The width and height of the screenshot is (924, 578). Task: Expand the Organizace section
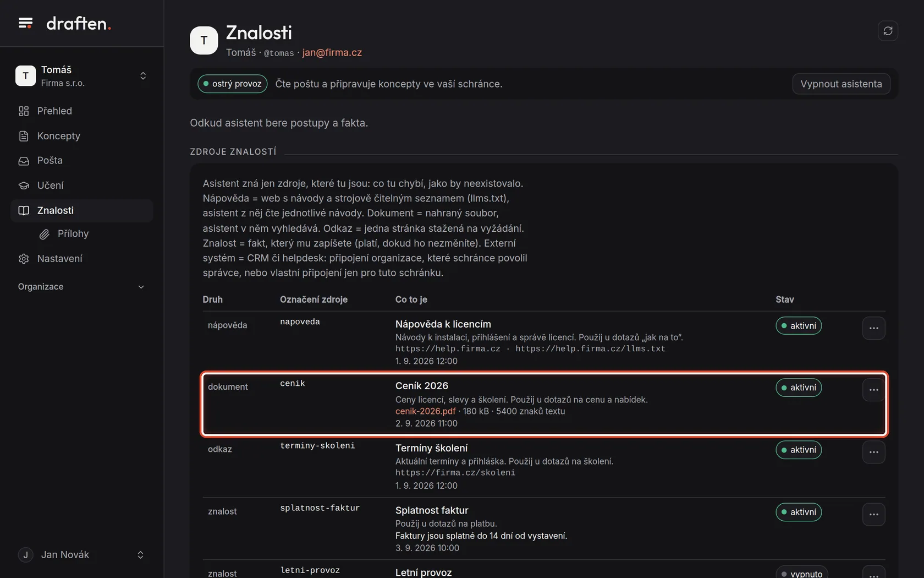[81, 287]
